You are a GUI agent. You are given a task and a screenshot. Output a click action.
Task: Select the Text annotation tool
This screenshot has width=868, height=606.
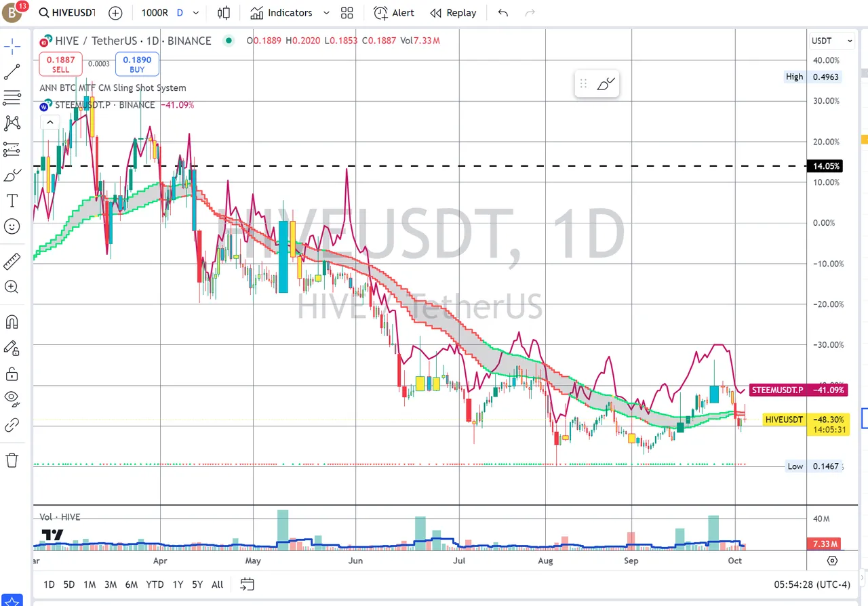click(x=12, y=201)
